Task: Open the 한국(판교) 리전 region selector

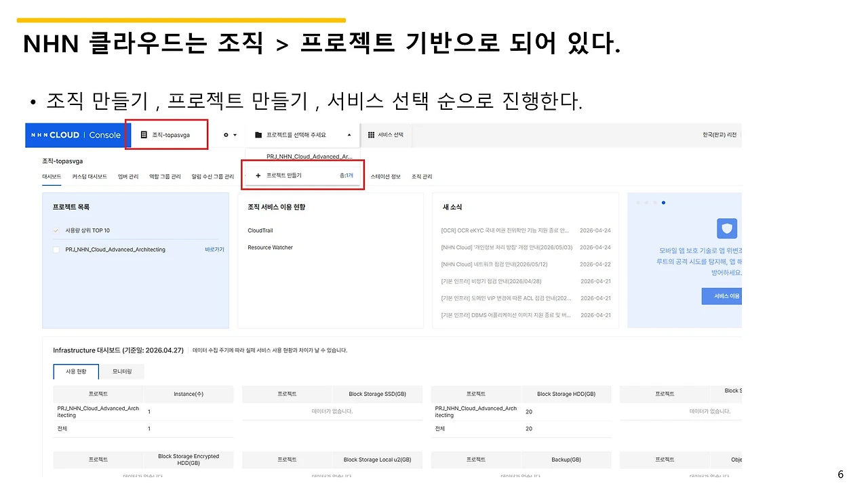Action: 721,134
